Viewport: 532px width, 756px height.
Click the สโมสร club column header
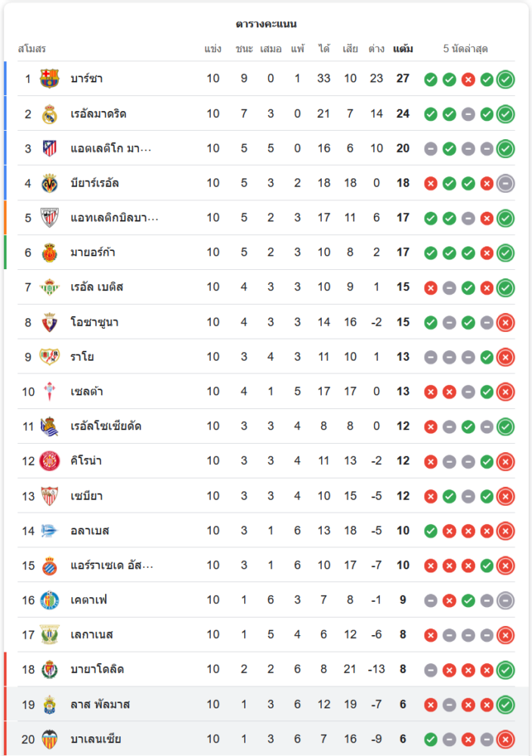(32, 49)
